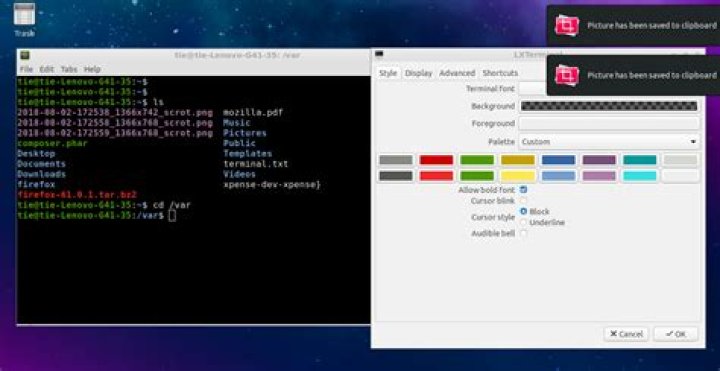The height and width of the screenshot is (371, 720).
Task: Click 'terminal.txt' in terminal listing
Action: tap(256, 164)
